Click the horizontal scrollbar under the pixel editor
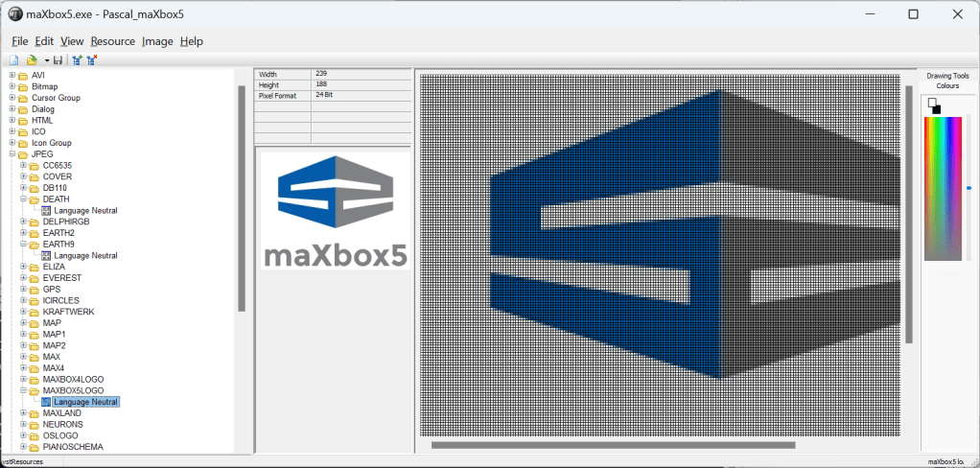980x468 pixels. tap(613, 445)
